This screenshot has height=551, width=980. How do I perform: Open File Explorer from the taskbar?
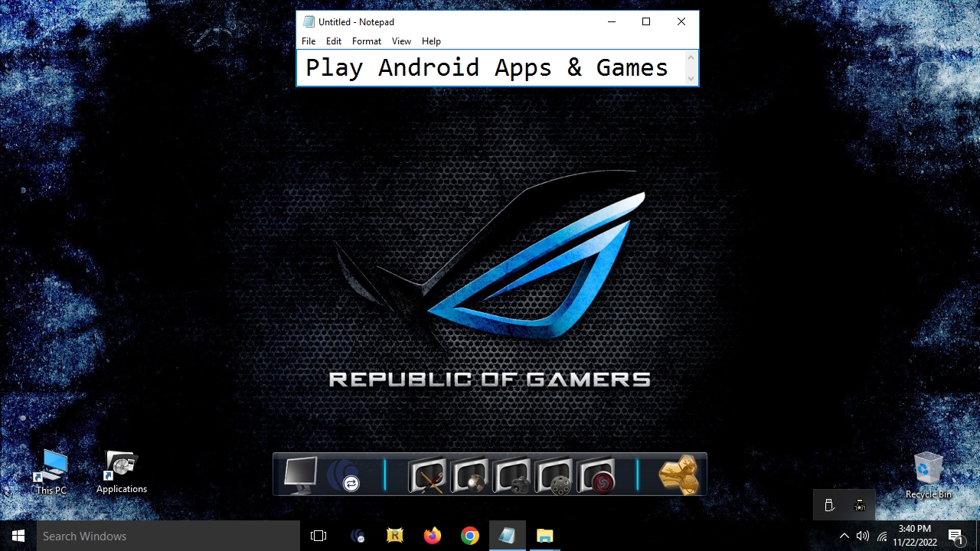(x=544, y=536)
